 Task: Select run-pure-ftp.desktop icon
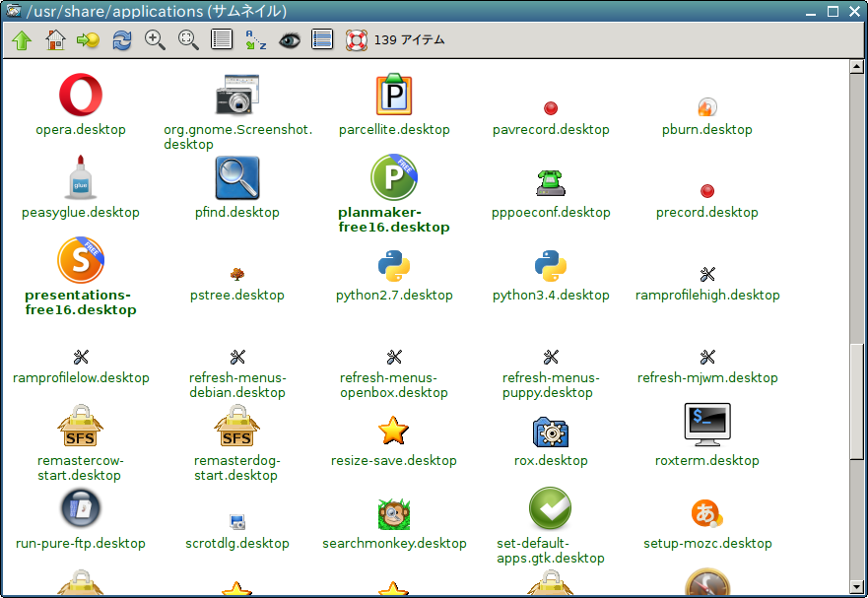pyautogui.click(x=81, y=507)
